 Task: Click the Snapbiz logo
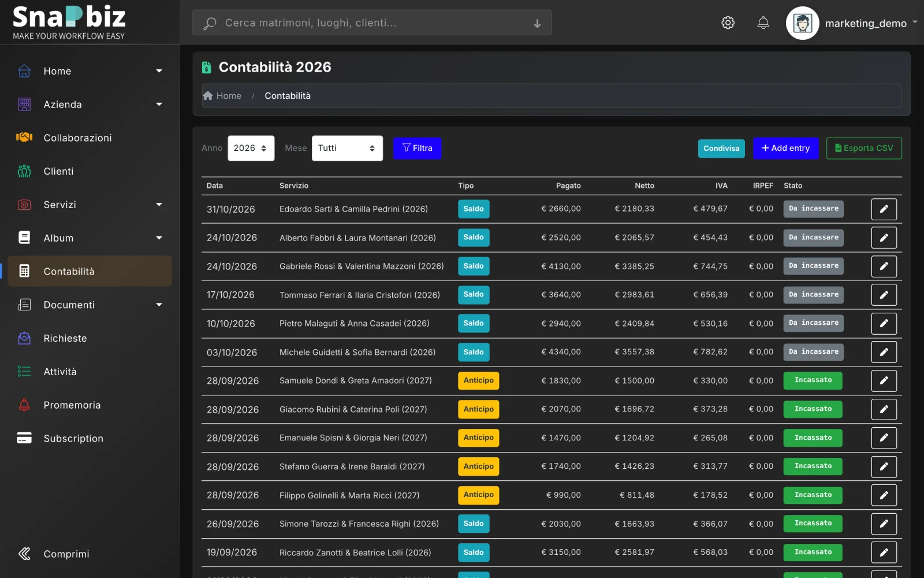tap(69, 23)
